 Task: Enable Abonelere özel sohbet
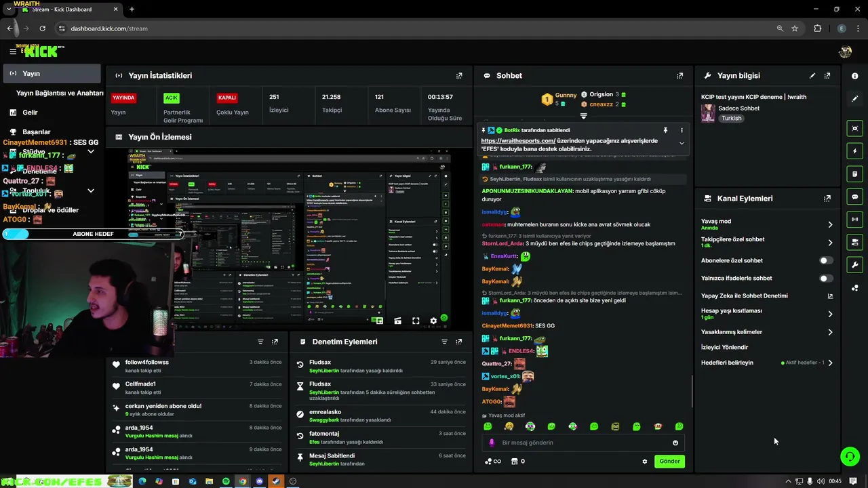click(826, 260)
